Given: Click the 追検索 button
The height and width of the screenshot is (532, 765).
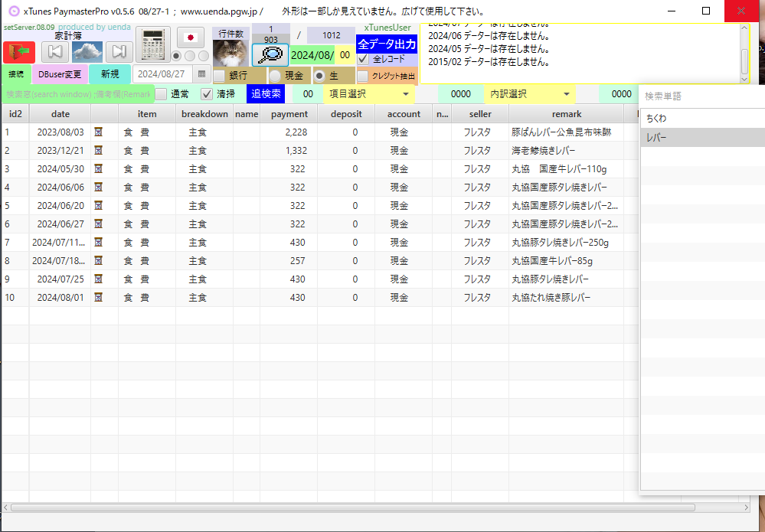Looking at the screenshot, I should coord(265,94).
